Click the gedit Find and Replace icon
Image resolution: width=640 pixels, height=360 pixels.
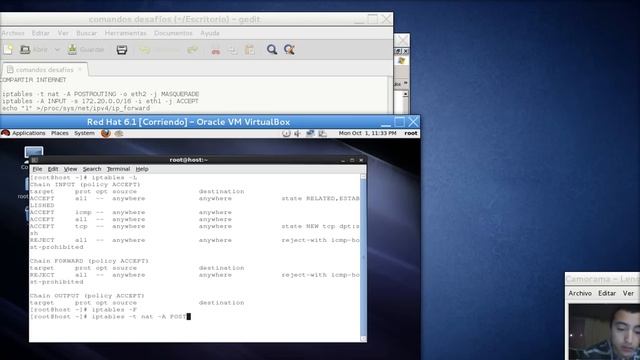click(289, 49)
